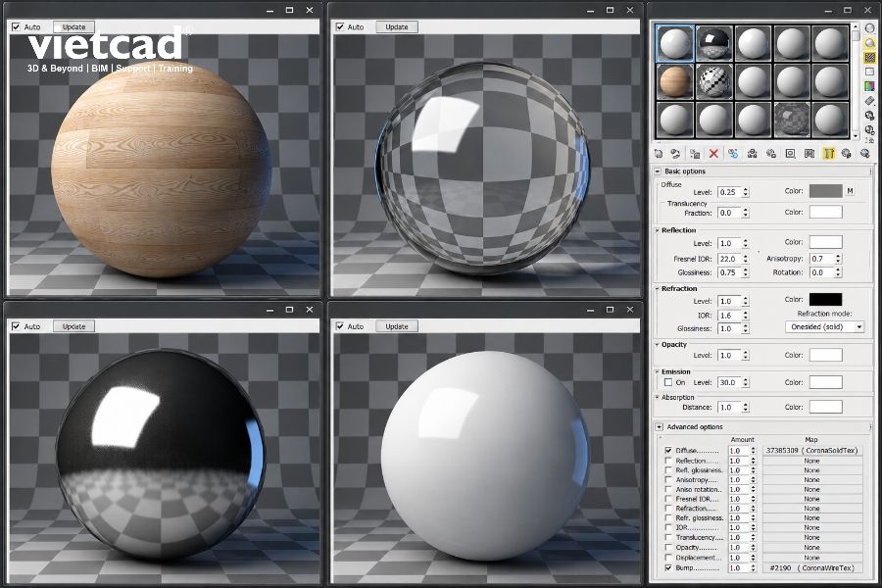Click the Sample Type sphere icon
The width and height of the screenshot is (882, 588).
[869, 28]
